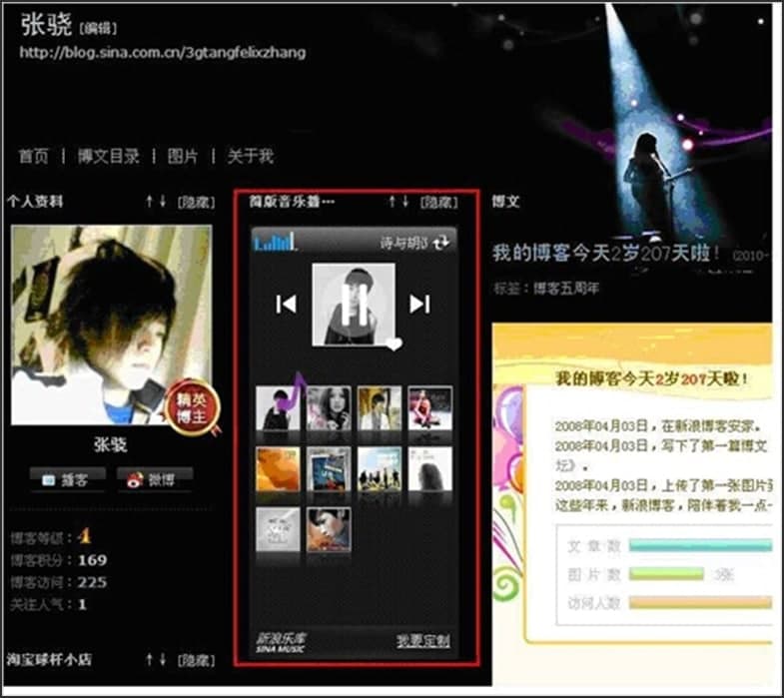Image resolution: width=784 pixels, height=698 pixels.
Task: Click the 博客积分 value 169
Action: 93,560
